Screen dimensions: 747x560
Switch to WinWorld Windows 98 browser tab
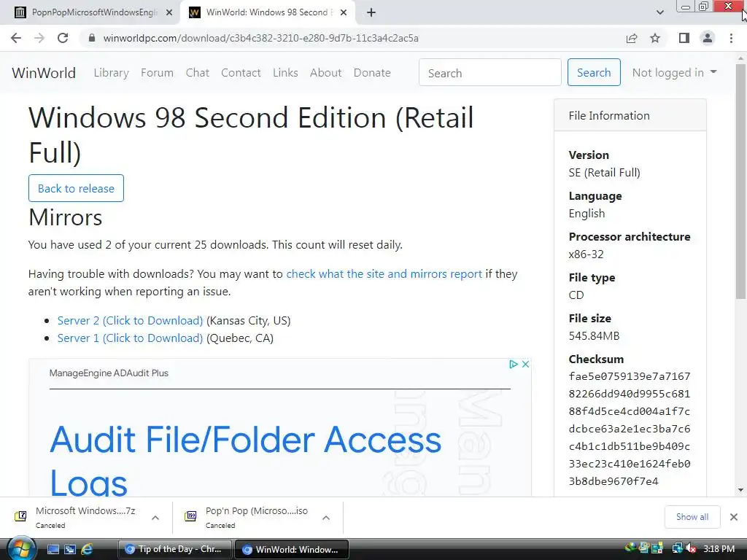click(267, 12)
